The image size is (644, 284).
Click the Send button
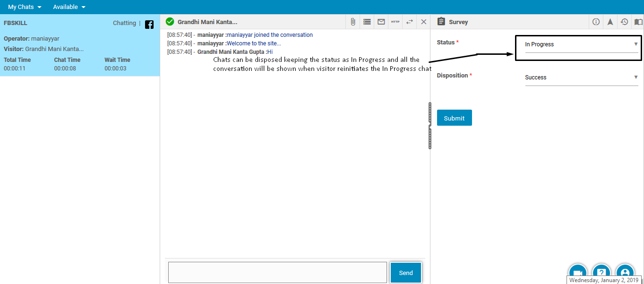point(405,273)
